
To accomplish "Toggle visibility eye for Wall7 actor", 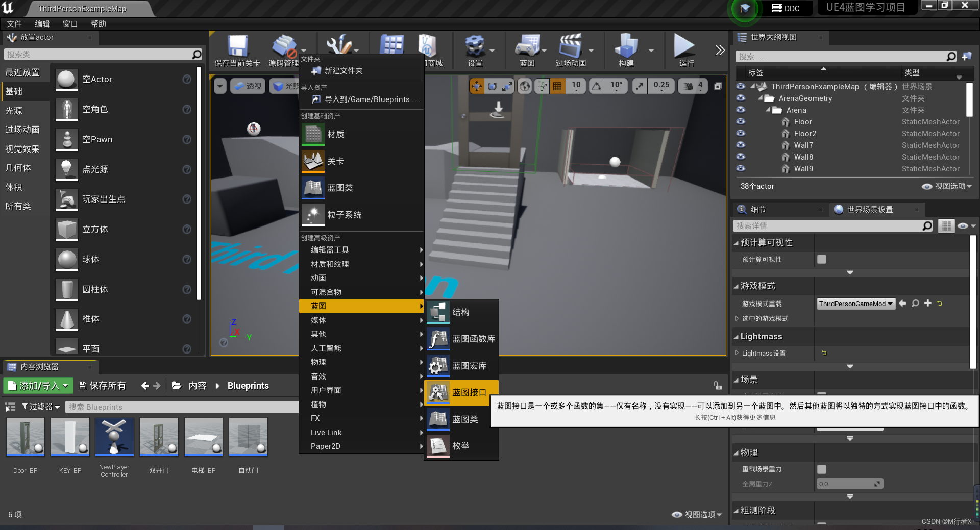I will [741, 145].
